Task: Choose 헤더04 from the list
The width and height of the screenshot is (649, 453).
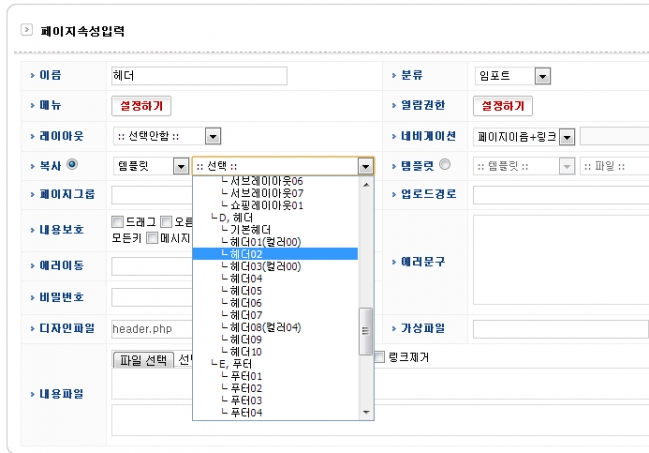Action: 275,278
